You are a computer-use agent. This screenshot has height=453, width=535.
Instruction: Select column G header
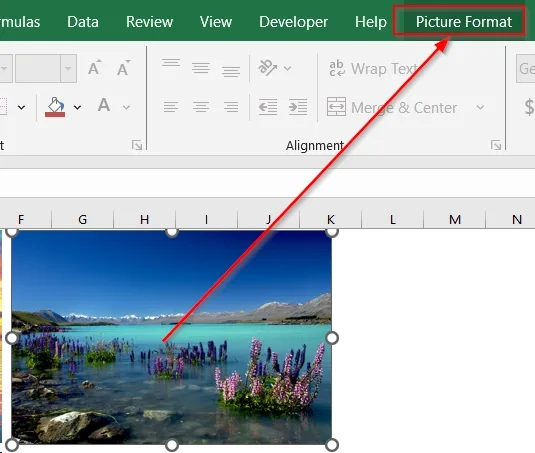(83, 219)
